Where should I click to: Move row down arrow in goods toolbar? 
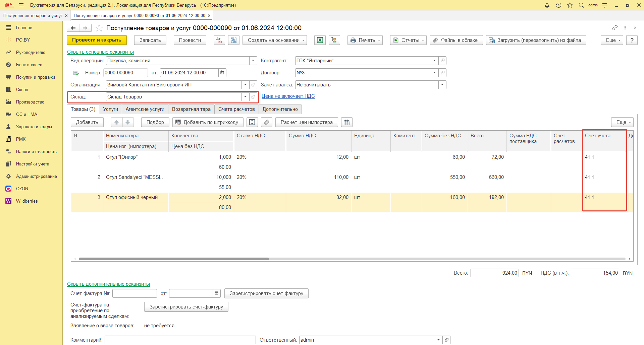(128, 122)
